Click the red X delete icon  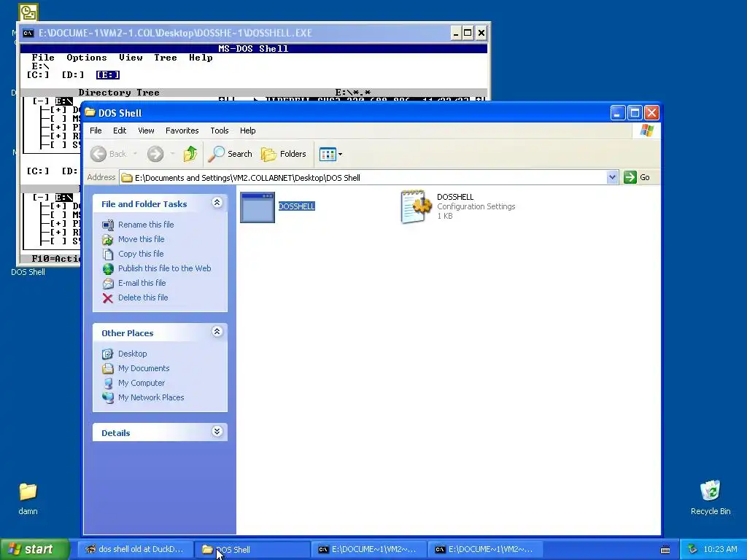[x=108, y=298]
